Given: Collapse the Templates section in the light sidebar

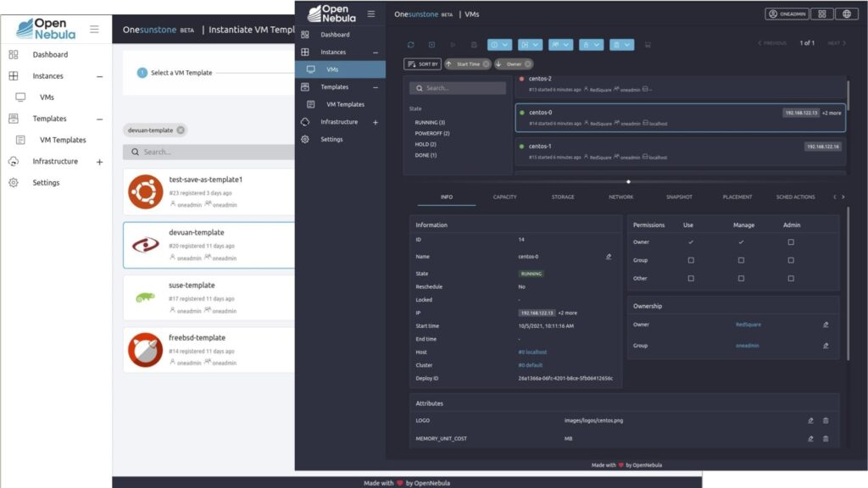Looking at the screenshot, I should coord(100,119).
